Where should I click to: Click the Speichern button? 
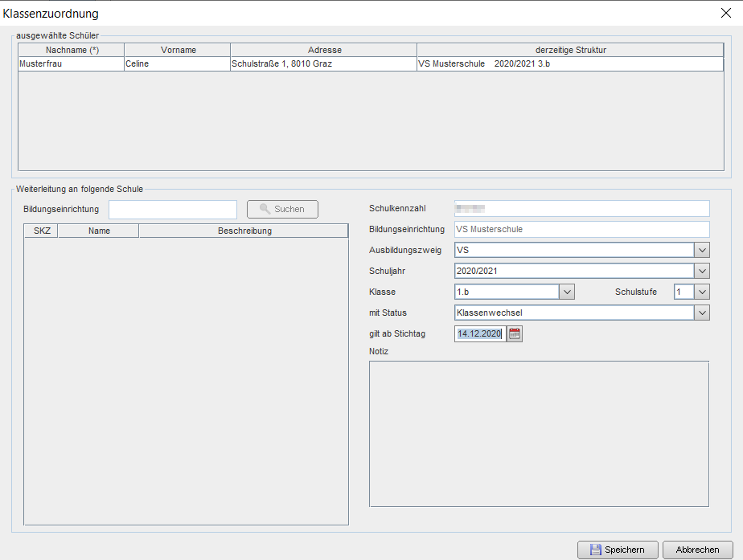click(617, 550)
